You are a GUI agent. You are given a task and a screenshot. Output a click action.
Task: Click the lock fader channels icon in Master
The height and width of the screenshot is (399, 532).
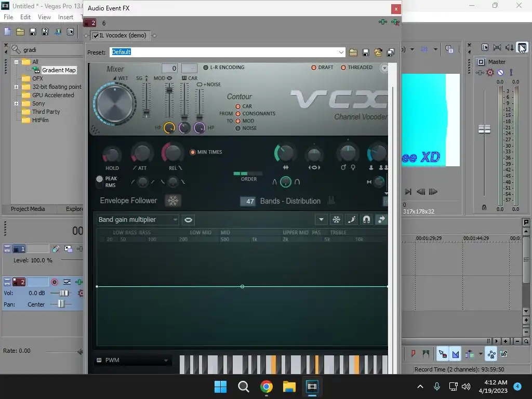(484, 207)
